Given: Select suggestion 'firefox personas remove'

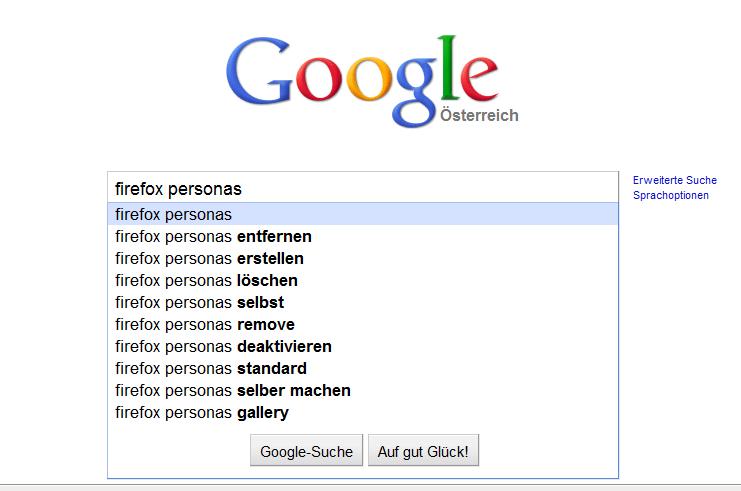Looking at the screenshot, I should pyautogui.click(x=204, y=324).
